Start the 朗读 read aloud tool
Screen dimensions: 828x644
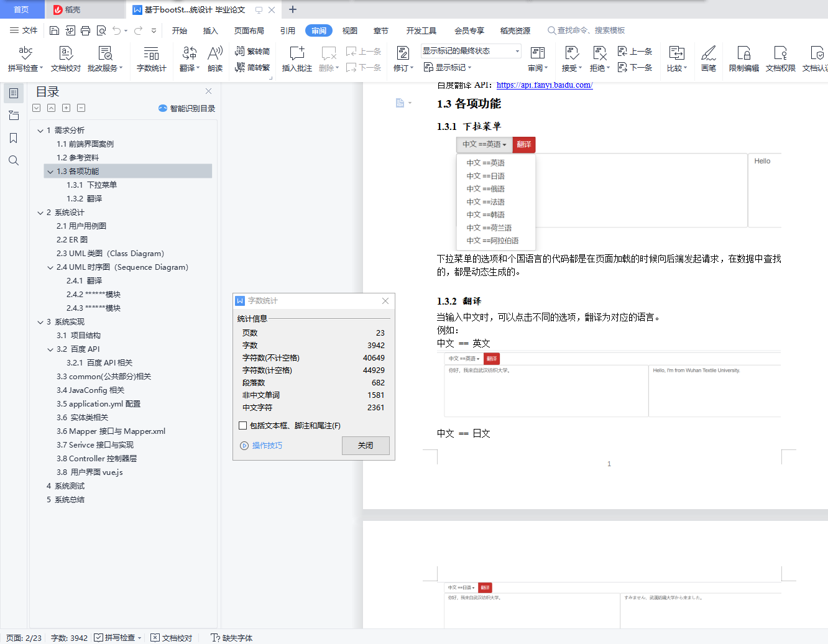tap(215, 58)
